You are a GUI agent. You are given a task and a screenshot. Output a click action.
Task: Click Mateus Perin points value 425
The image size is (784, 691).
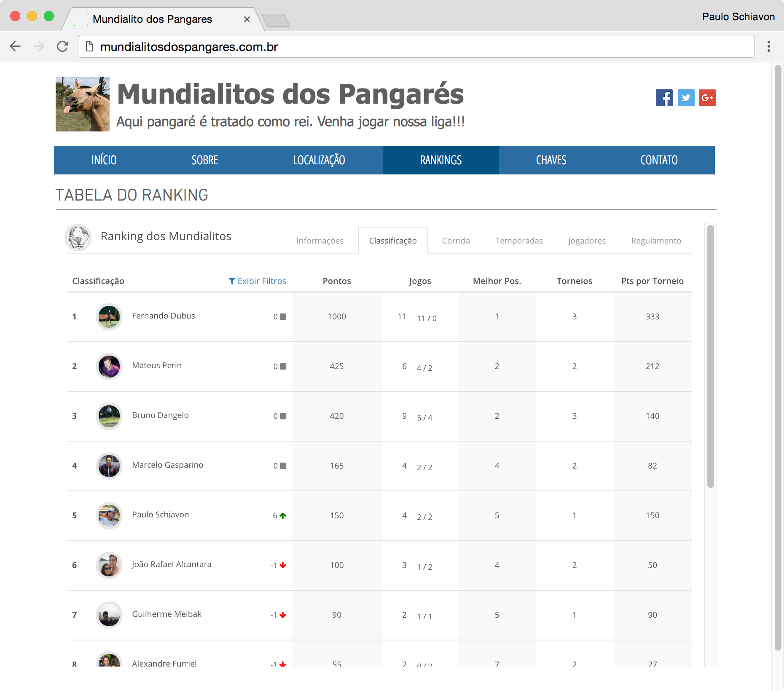(337, 366)
